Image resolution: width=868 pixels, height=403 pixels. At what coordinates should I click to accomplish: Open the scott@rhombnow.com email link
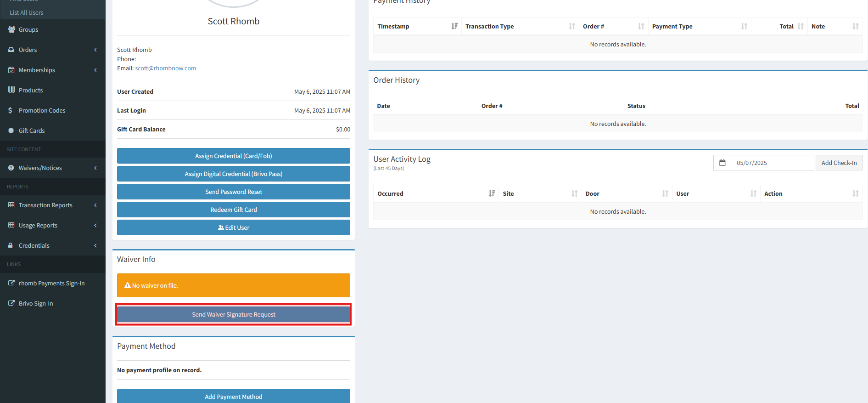tap(165, 68)
